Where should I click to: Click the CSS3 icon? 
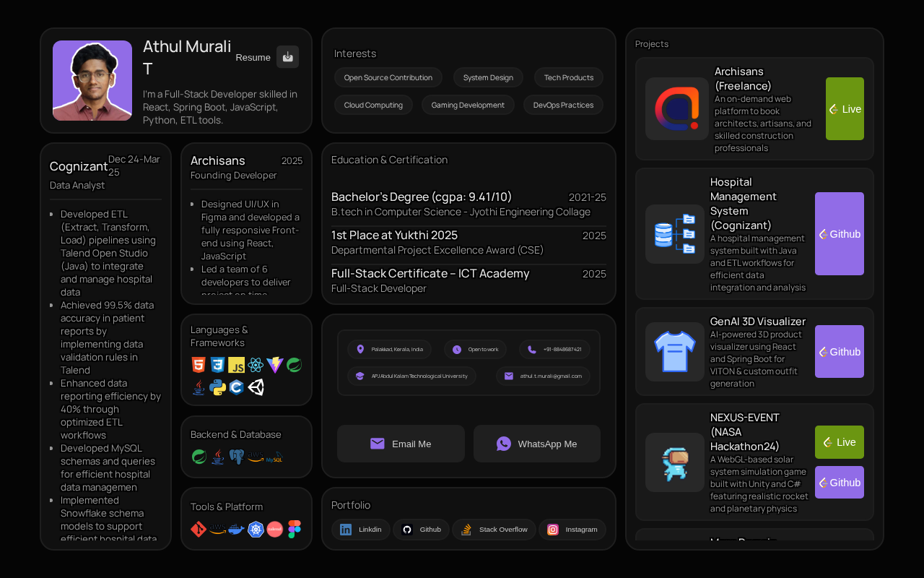(x=217, y=365)
